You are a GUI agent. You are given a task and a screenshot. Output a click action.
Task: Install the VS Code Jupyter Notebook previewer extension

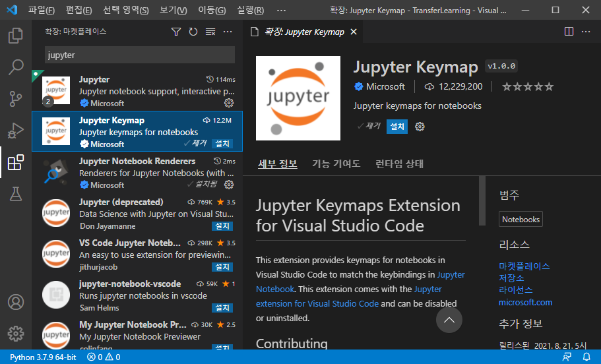tap(222, 267)
